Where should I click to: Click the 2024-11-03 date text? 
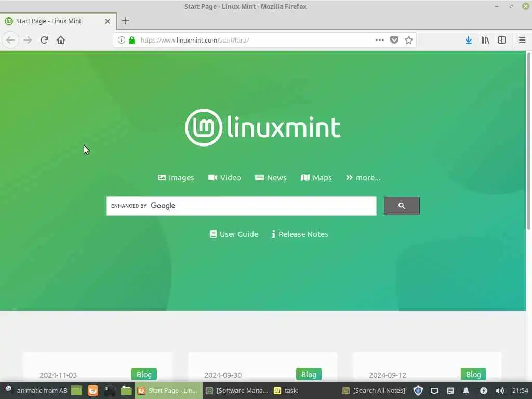pyautogui.click(x=58, y=375)
